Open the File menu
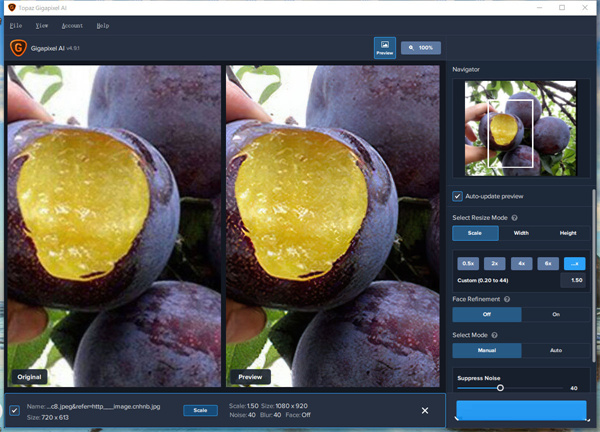Screen dimensions: 600x432 coord(15,25)
